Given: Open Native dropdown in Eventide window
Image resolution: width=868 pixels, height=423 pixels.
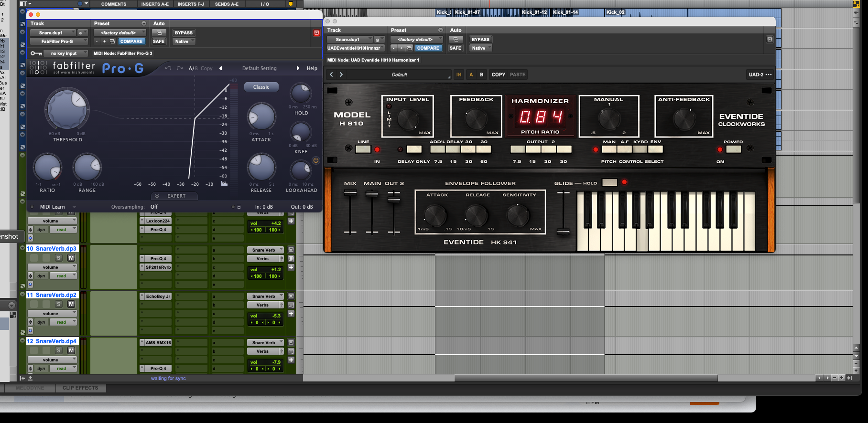Looking at the screenshot, I should [480, 48].
